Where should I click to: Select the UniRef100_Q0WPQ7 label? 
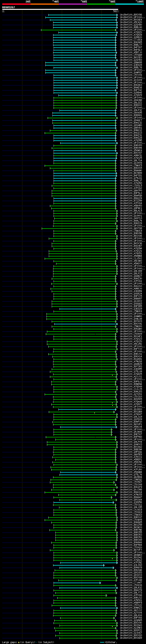131,72
